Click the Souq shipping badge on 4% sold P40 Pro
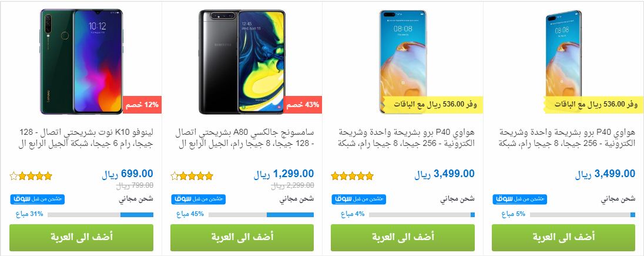Viewport: 644px width, 256px height. click(359, 199)
